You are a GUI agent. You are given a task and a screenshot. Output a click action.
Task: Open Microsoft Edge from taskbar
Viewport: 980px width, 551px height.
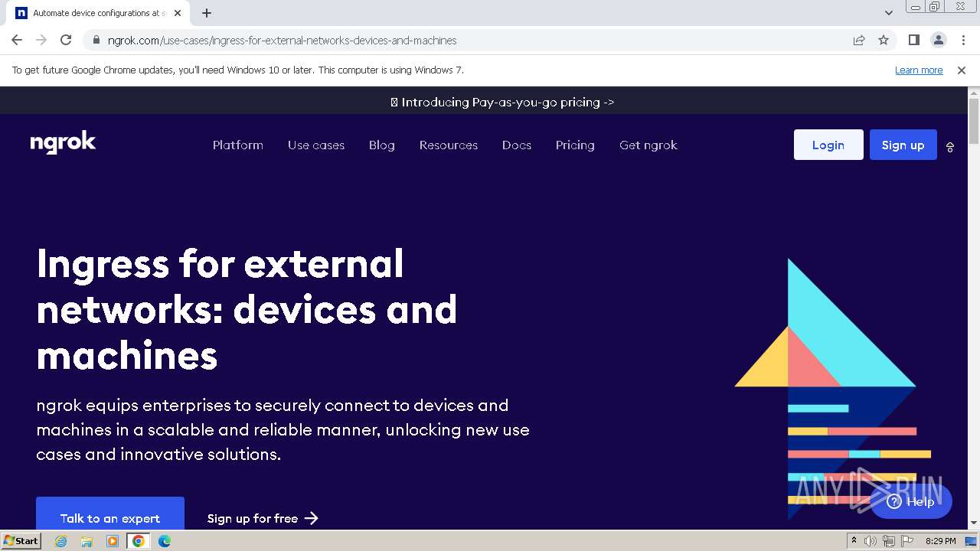[165, 541]
